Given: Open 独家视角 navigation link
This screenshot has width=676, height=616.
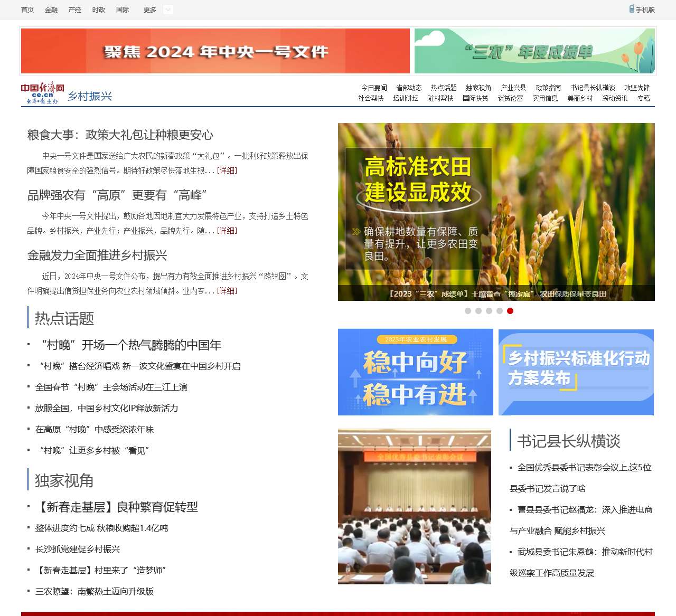Looking at the screenshot, I should pyautogui.click(x=478, y=88).
